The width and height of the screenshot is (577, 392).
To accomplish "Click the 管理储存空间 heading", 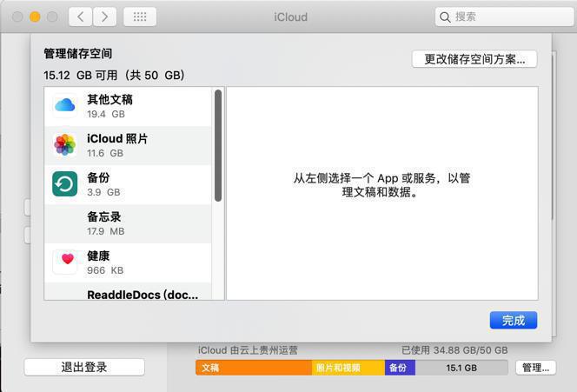I will point(77,54).
